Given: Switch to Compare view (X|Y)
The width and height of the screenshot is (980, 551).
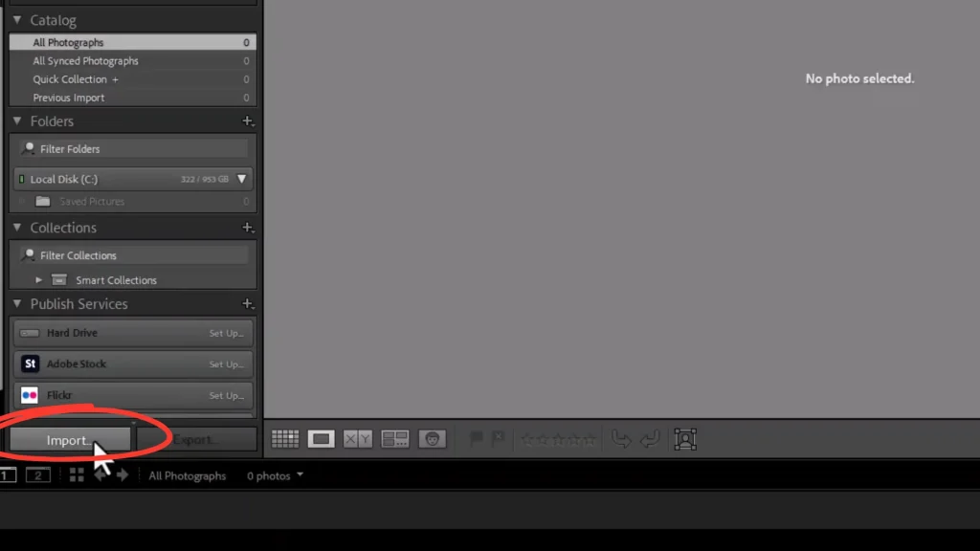Looking at the screenshot, I should pos(358,439).
